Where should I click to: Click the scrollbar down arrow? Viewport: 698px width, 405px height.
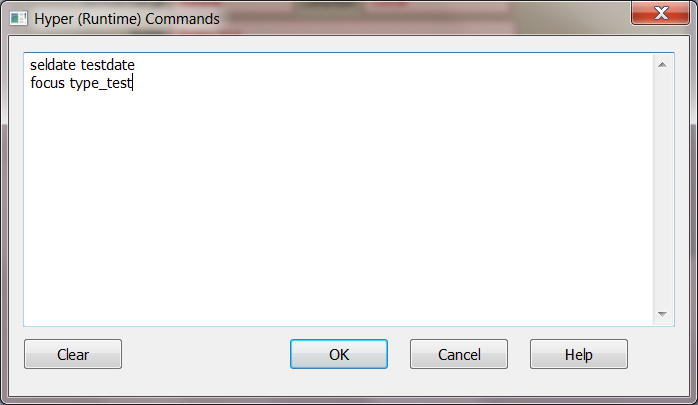coord(662,314)
